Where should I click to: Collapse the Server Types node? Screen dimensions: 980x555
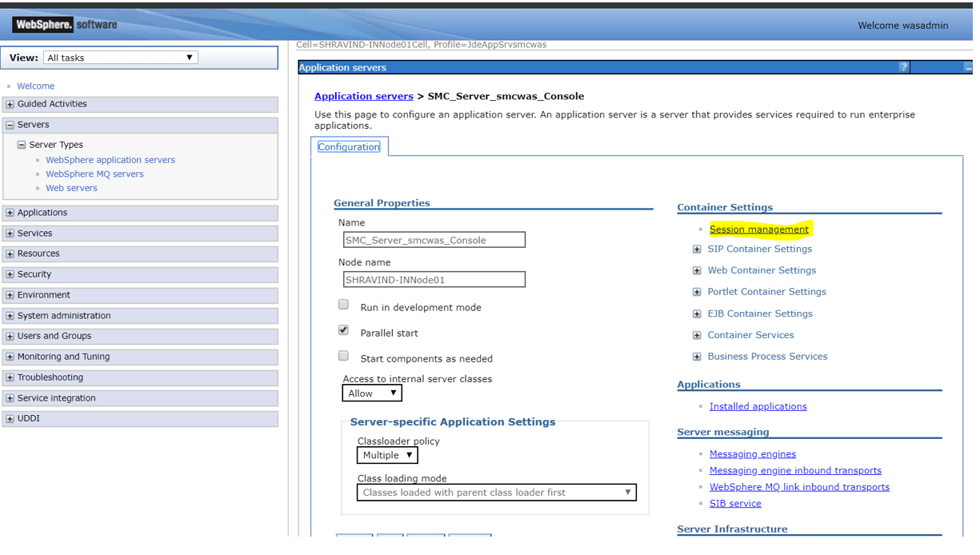22,145
